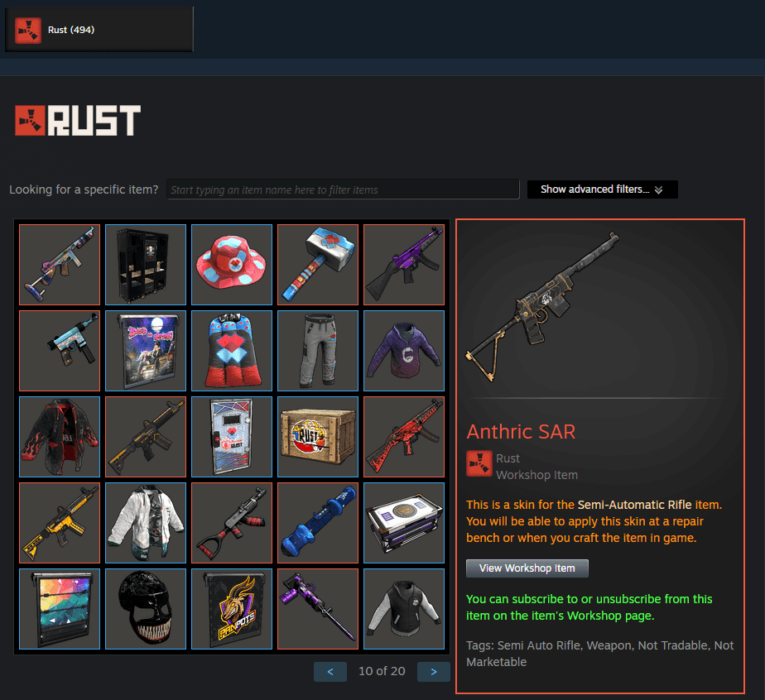Screen dimensions: 765x700
Task: Select the red and blue sleeping bag
Action: 232,351
